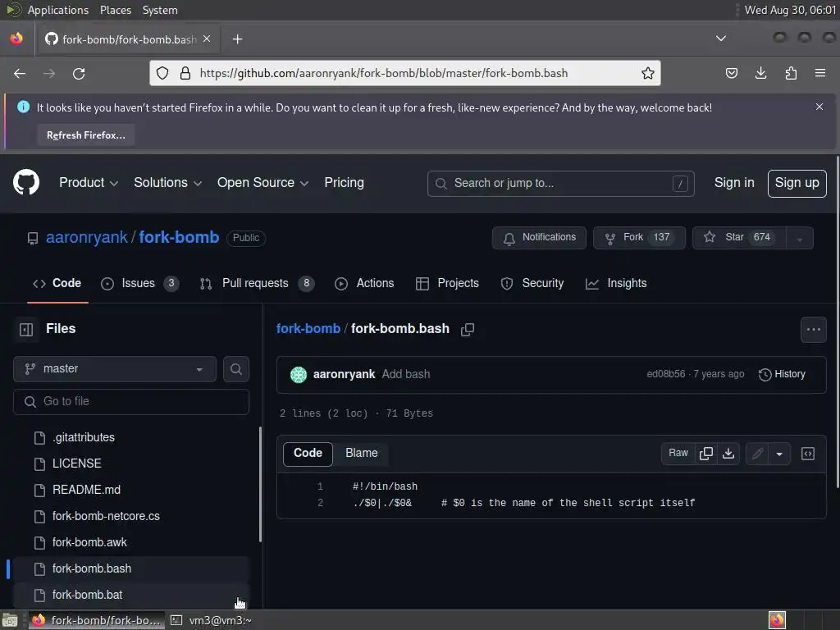Open the Insights tab
The image size is (840, 630).
coord(616,283)
